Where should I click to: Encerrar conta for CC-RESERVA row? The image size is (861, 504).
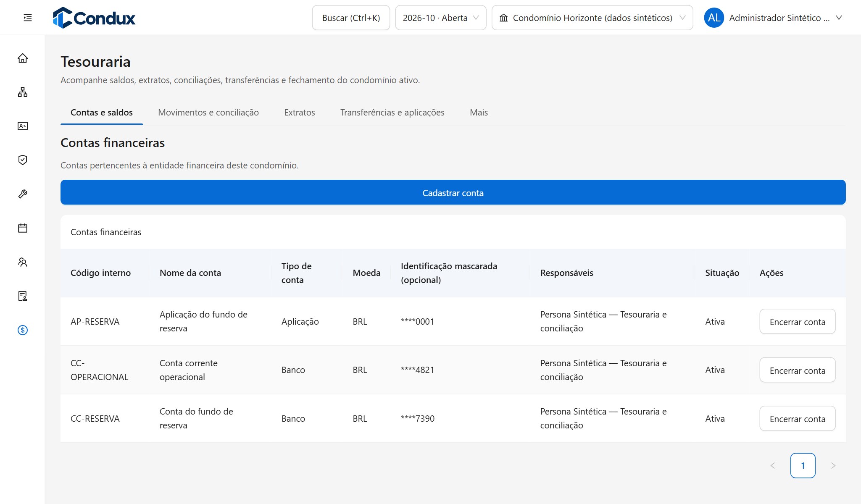798,419
